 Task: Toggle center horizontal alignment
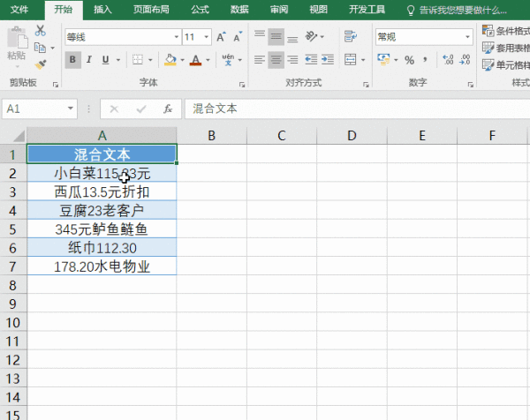click(x=276, y=60)
